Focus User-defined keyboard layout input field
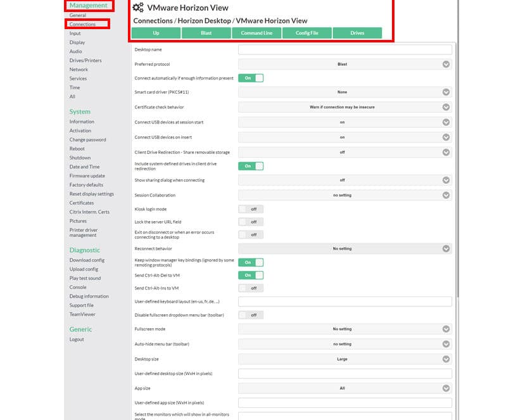 coord(344,302)
